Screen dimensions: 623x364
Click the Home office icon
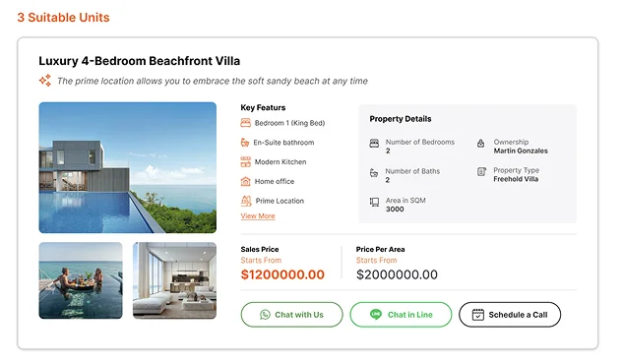coord(245,181)
